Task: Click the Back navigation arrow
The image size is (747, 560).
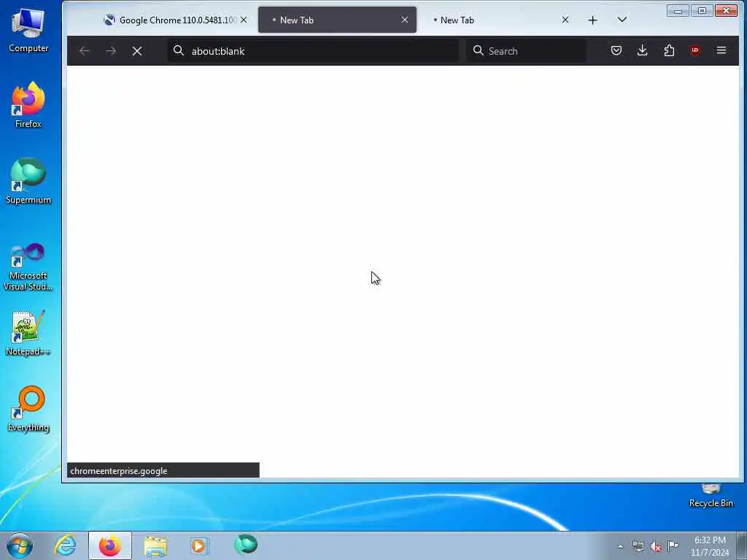Action: point(85,51)
